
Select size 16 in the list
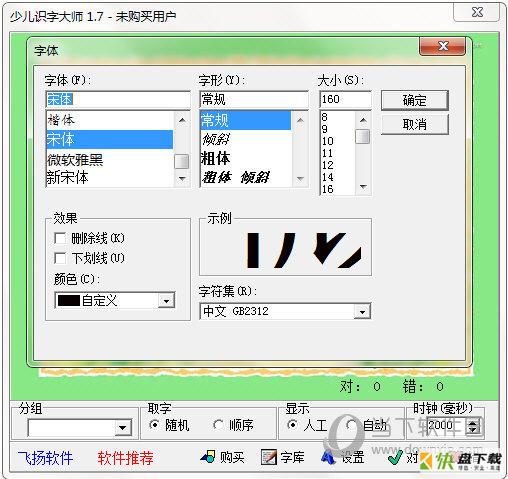coord(337,189)
